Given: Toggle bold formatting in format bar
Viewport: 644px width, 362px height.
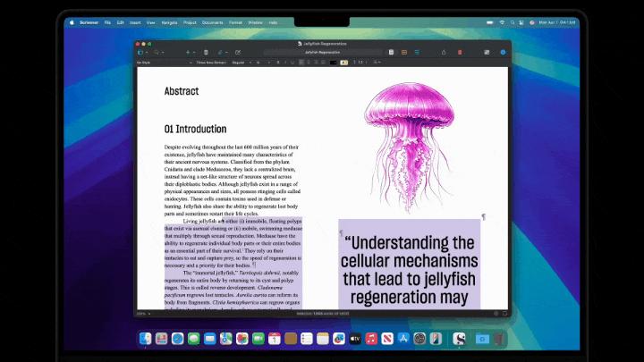Looking at the screenshot, I should (x=277, y=63).
